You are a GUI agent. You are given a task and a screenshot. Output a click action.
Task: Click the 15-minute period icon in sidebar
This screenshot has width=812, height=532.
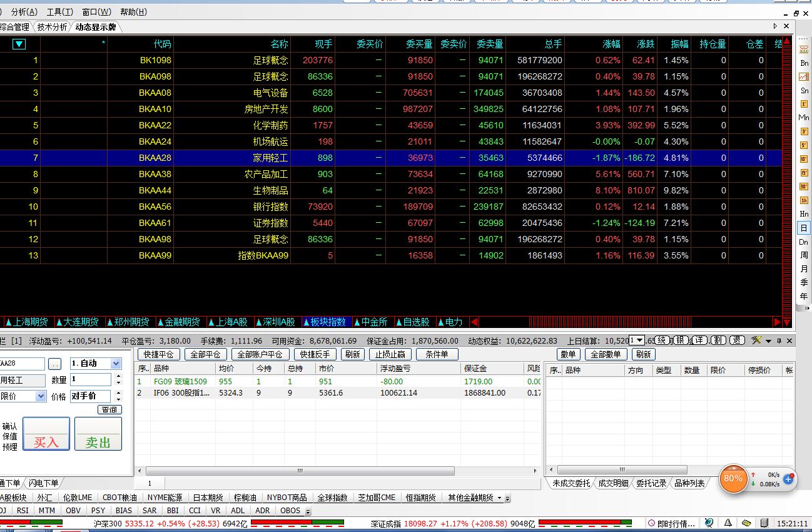click(804, 173)
